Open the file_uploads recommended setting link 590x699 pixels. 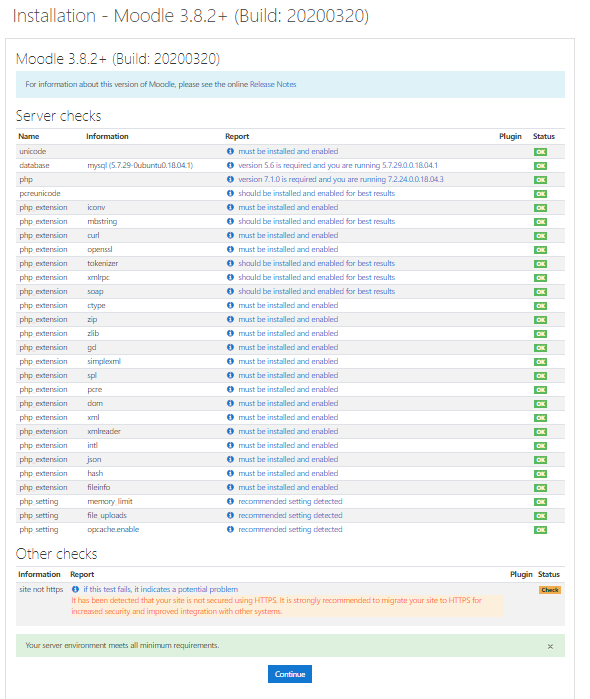coord(290,515)
